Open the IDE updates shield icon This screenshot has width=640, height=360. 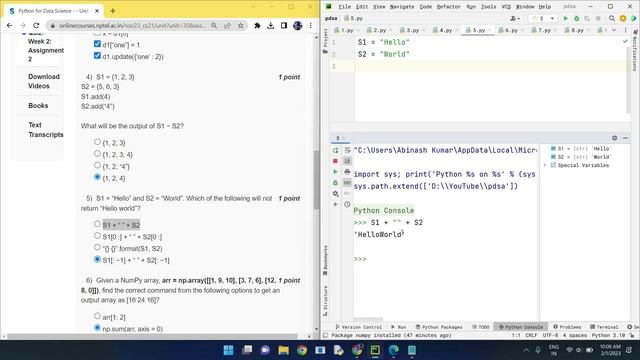pos(623,18)
